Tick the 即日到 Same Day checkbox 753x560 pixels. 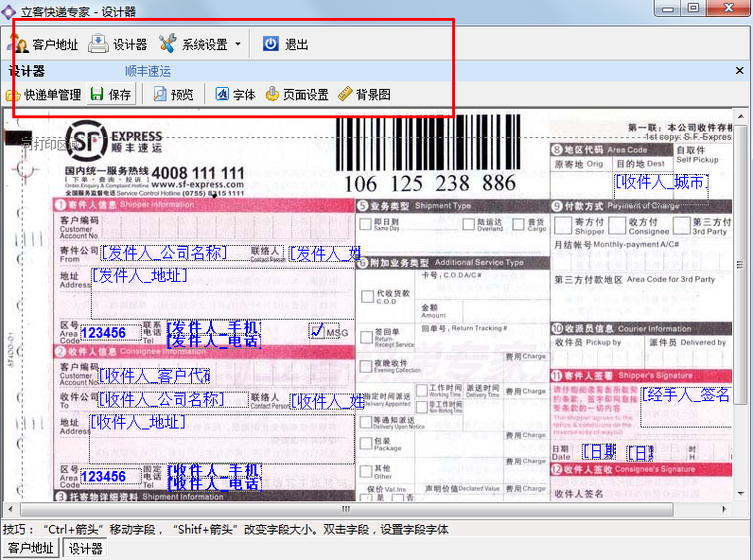coord(366,224)
